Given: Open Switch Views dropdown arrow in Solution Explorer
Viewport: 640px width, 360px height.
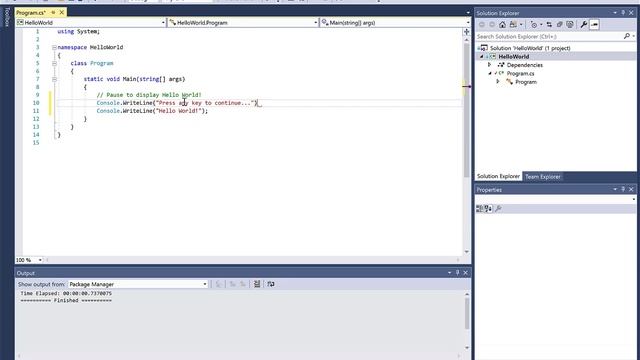Looking at the screenshot, I should (x=521, y=25).
